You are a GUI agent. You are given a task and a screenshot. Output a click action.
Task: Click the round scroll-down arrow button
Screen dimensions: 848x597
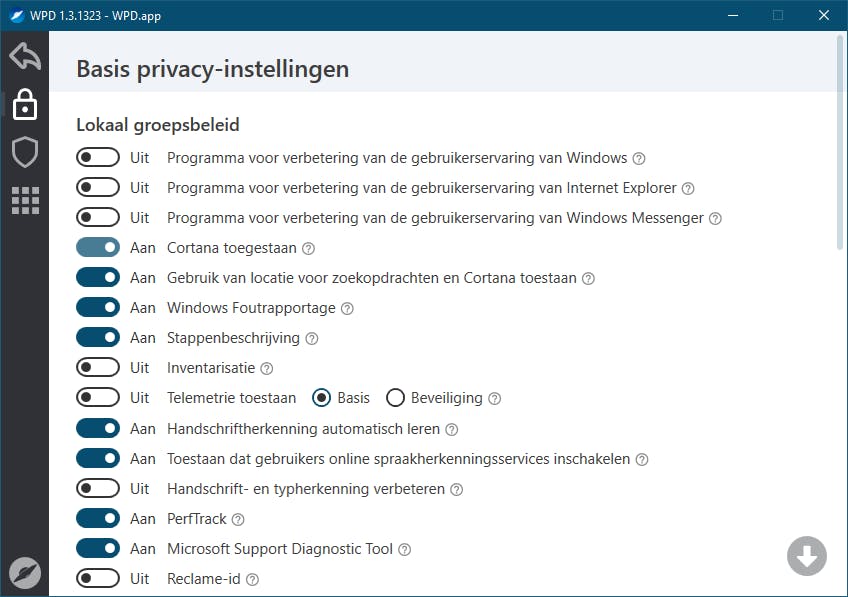[x=806, y=556]
